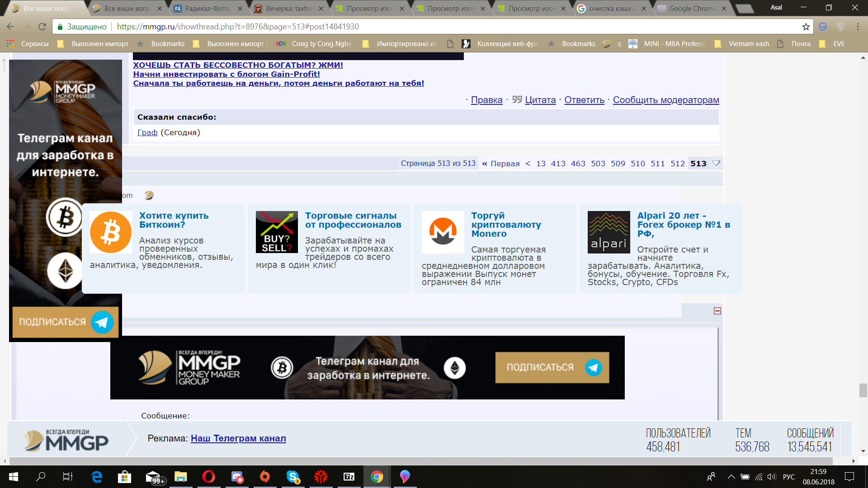This screenshot has width=868, height=488.
Task: Click the orange Bitcoin ad logo
Action: [x=111, y=232]
